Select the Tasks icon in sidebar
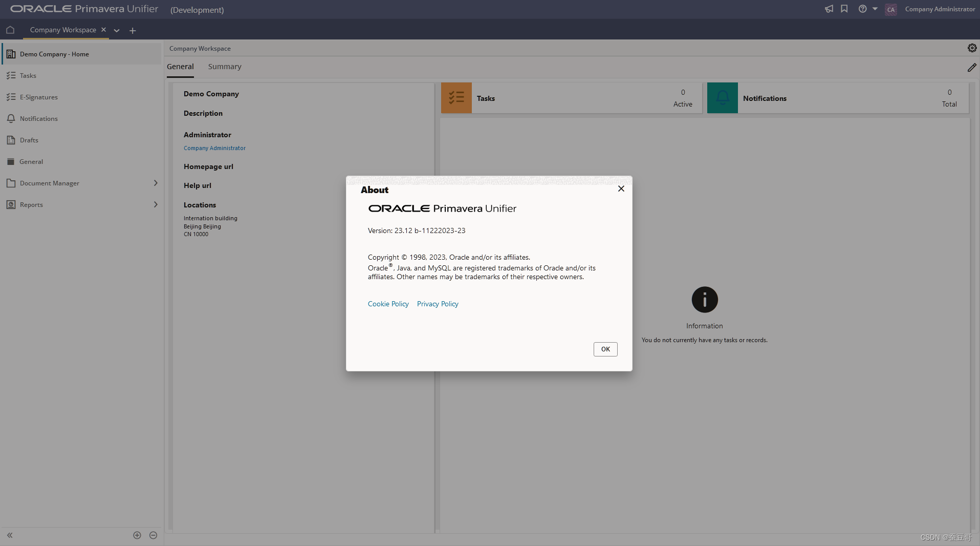The image size is (980, 546). [11, 75]
